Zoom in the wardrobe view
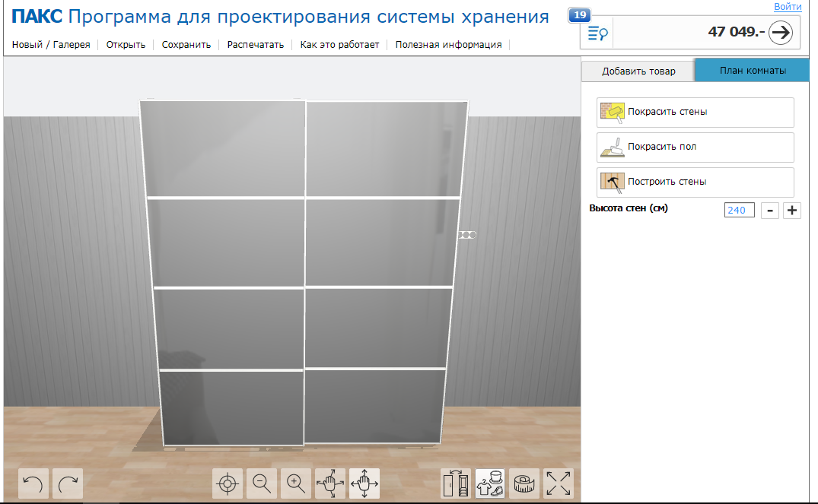The width and height of the screenshot is (818, 504). [296, 483]
